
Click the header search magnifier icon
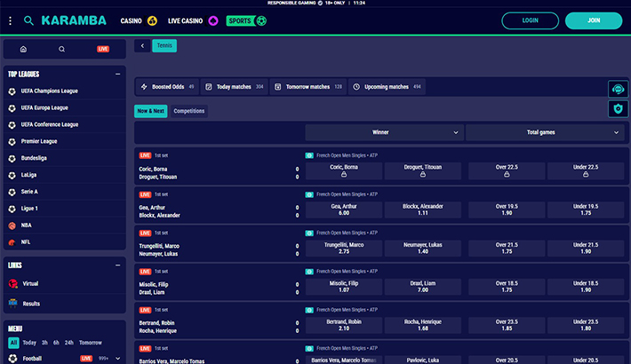click(28, 20)
